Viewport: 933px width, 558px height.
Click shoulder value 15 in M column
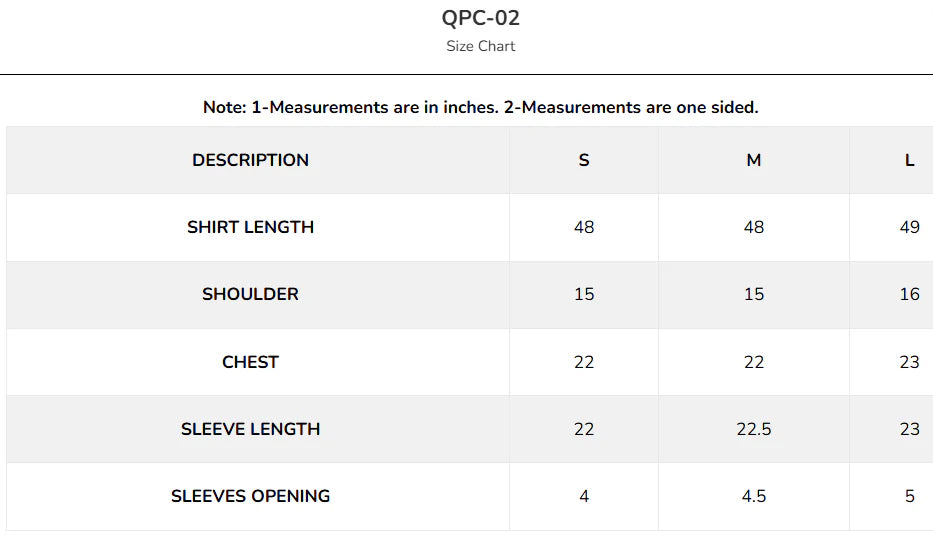[753, 294]
